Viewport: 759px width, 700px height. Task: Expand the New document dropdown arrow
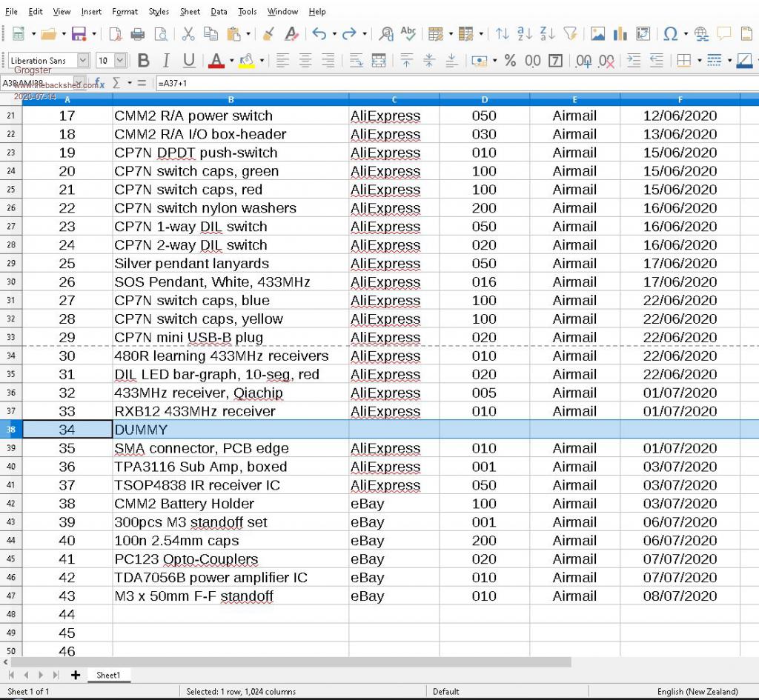coord(33,34)
